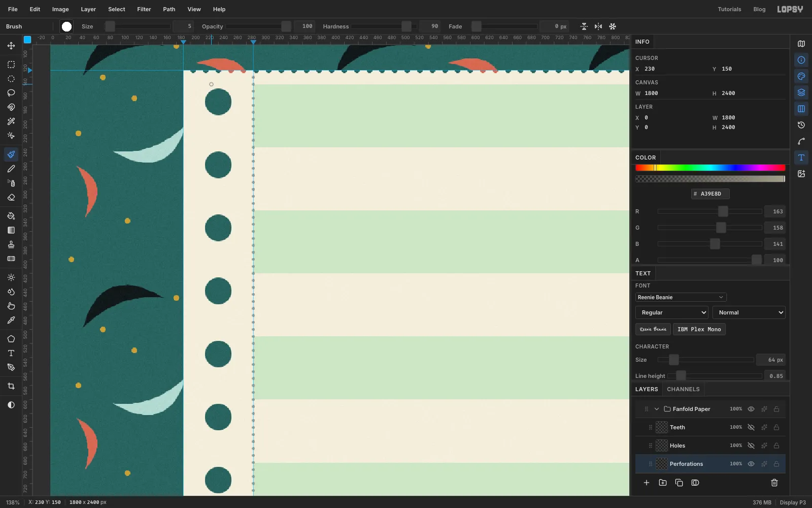Select the rectangular marquee tool

coord(11,65)
